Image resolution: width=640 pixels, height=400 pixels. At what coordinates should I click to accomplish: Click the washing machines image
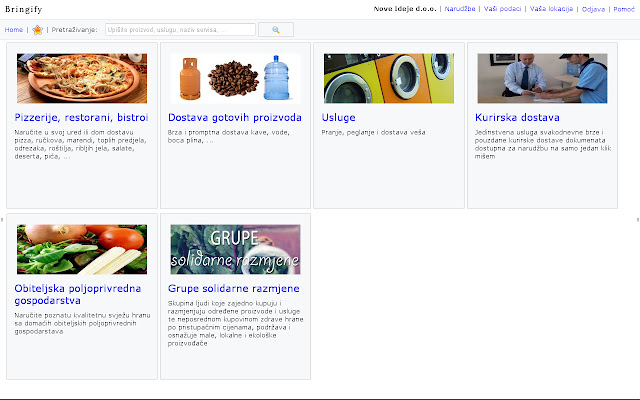389,78
